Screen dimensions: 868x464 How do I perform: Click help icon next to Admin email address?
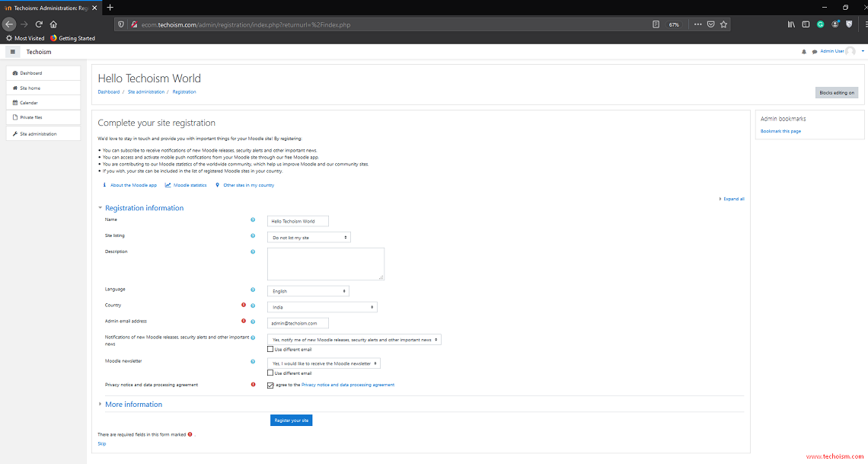pos(253,322)
